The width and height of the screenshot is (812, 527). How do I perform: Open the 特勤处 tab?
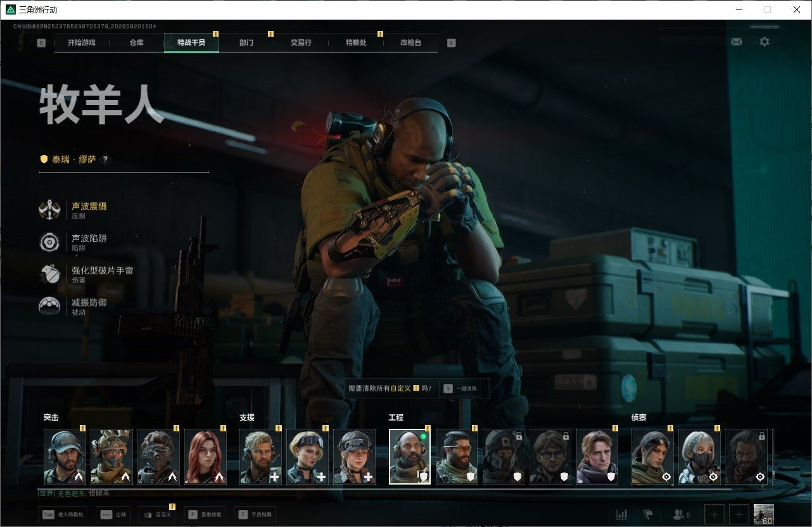coord(356,43)
